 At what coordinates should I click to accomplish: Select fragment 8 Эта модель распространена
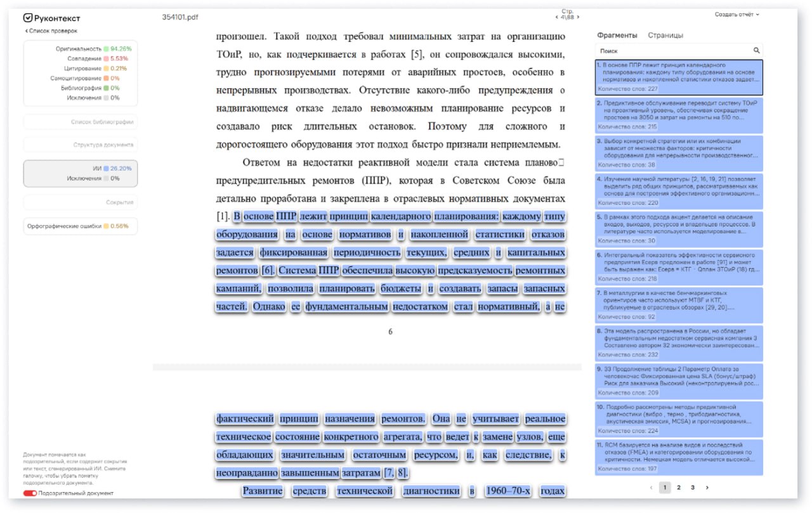tap(679, 343)
